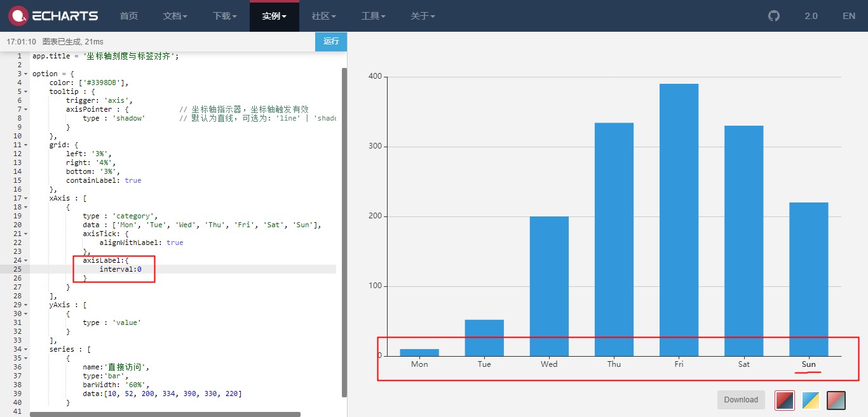Click the 'interval:0' code line
Screen dimensions: 868x417
click(120, 269)
